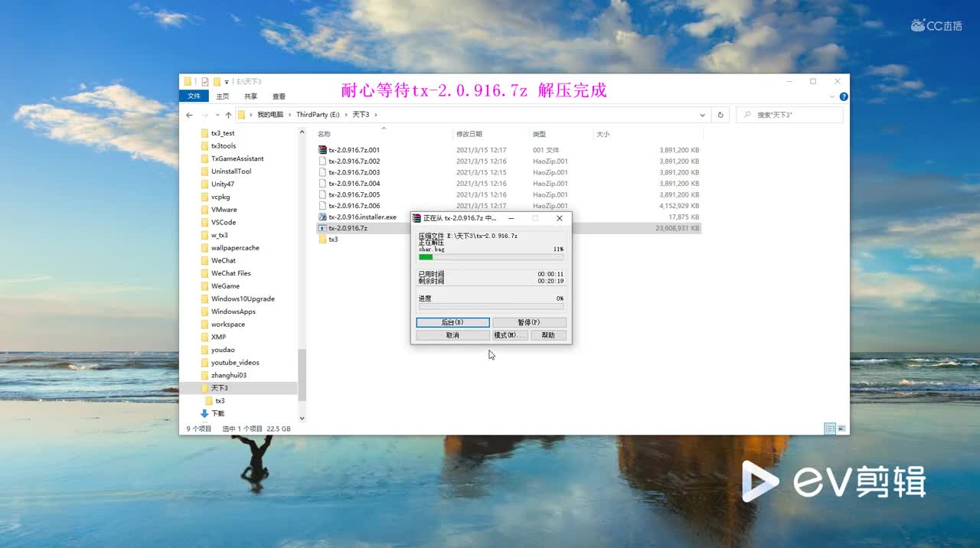
Task: Click the blank file icon of tx-2.0.916.7z.002
Action: click(x=322, y=161)
